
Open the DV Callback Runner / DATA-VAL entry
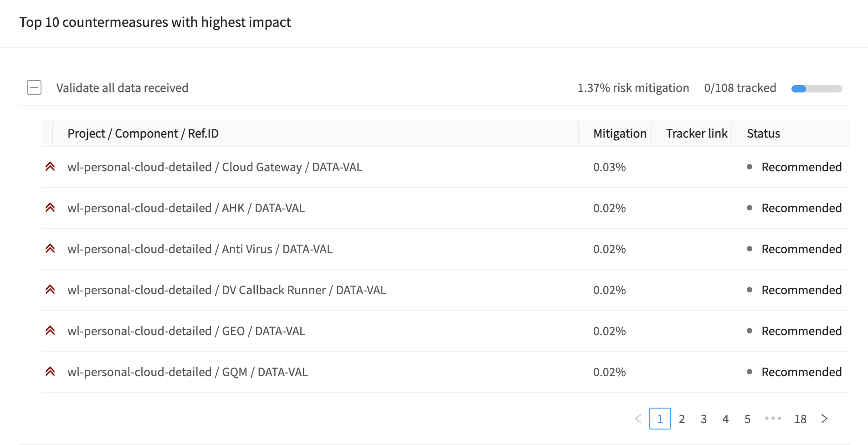[x=227, y=290]
